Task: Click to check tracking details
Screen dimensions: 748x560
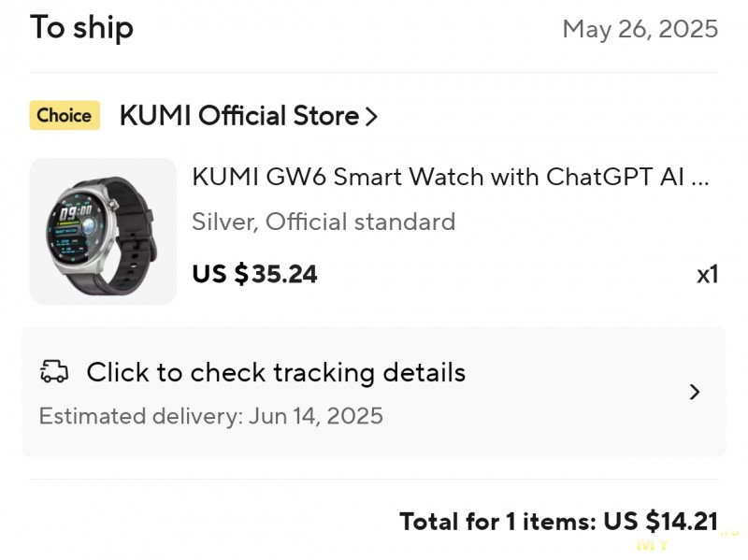Action: [x=276, y=372]
